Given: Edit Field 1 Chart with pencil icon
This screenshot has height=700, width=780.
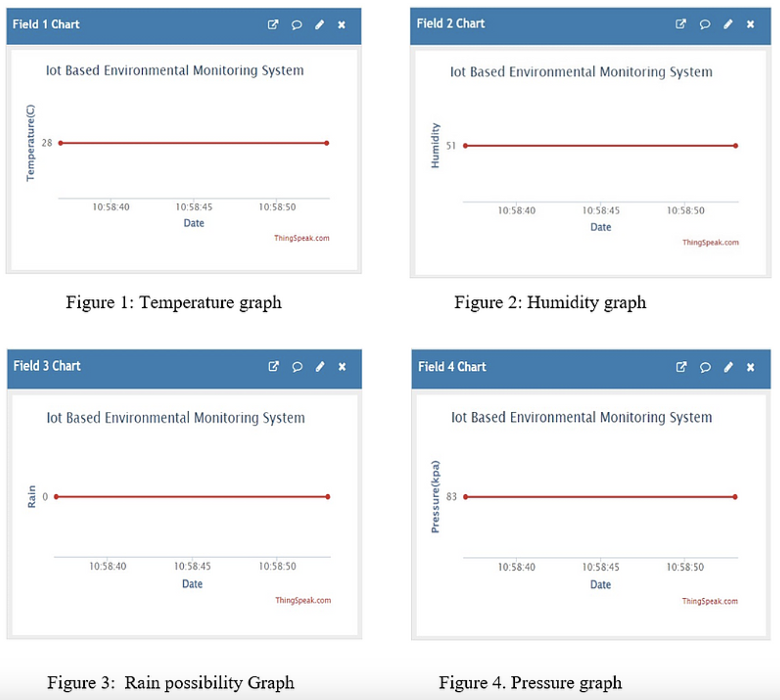Looking at the screenshot, I should pos(320,25).
